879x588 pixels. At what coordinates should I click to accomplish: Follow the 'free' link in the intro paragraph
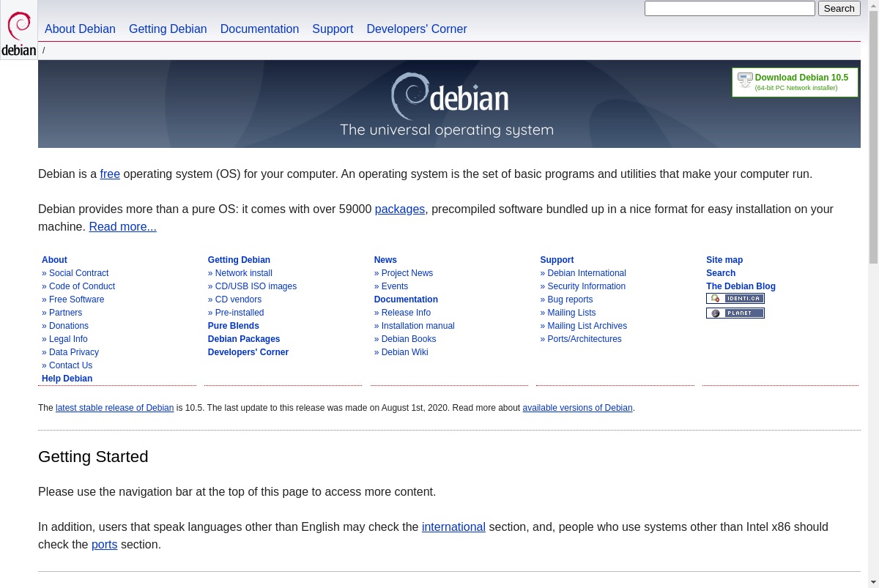coord(110,174)
